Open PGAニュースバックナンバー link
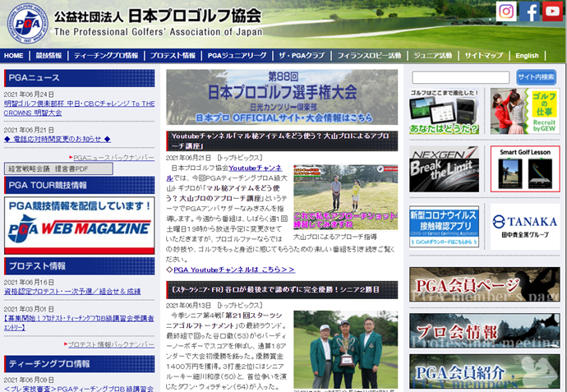 (x=113, y=158)
